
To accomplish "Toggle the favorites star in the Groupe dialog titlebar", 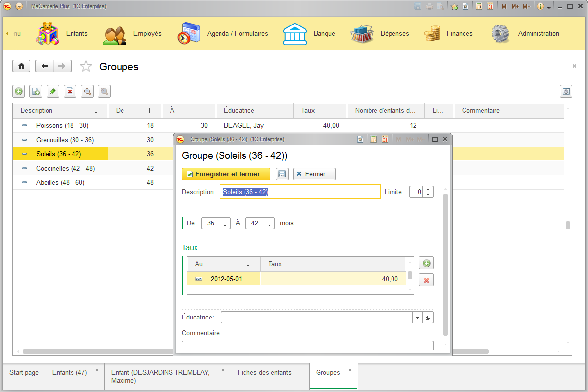I will point(360,139).
